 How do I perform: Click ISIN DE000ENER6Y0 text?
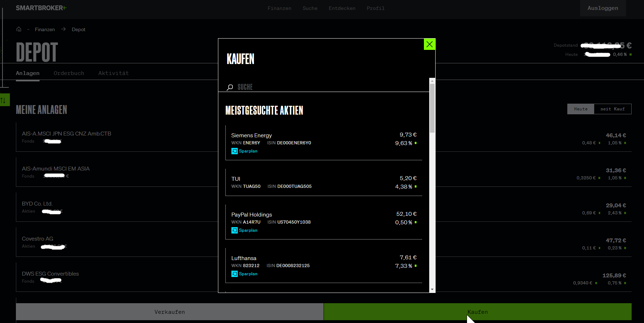click(x=289, y=143)
